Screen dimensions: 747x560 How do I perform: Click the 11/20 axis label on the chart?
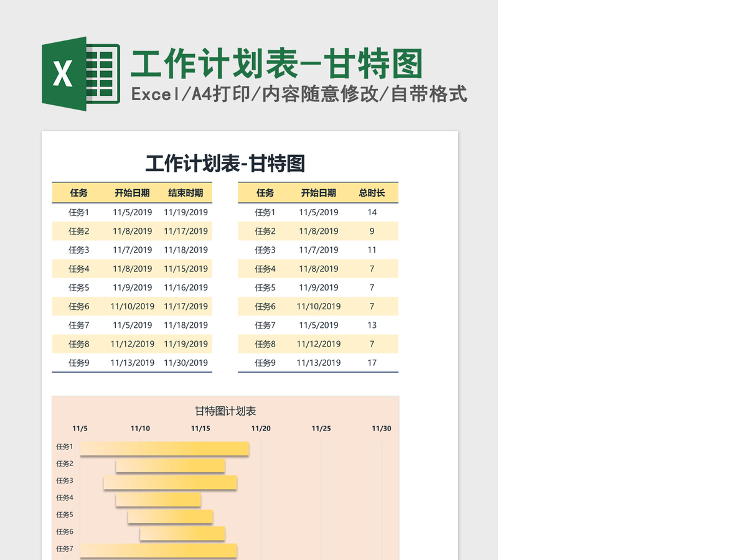click(261, 429)
